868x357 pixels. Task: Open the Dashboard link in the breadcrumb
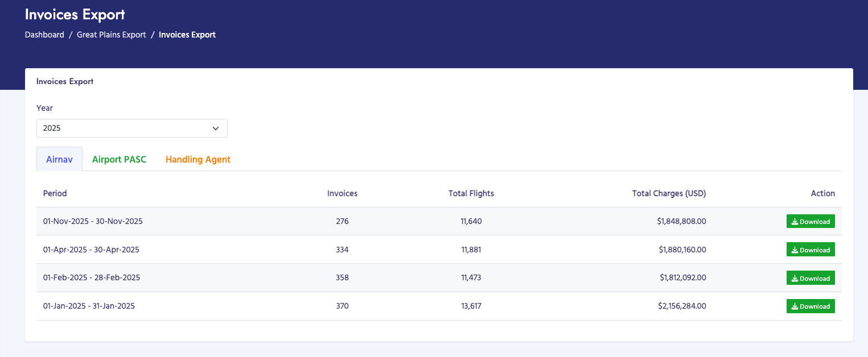click(44, 35)
